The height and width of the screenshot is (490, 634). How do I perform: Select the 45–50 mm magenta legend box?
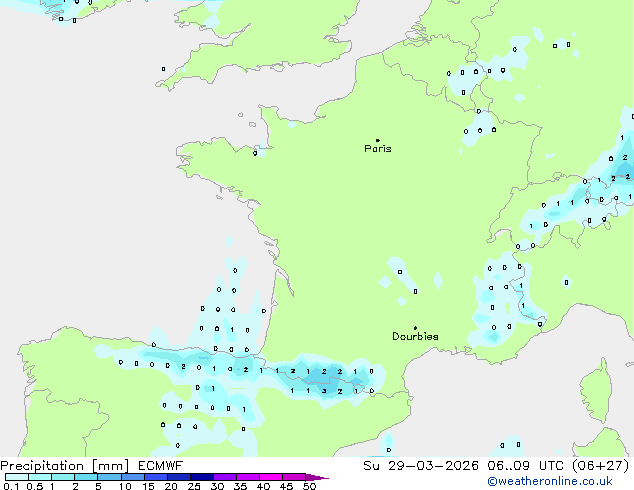294,477
